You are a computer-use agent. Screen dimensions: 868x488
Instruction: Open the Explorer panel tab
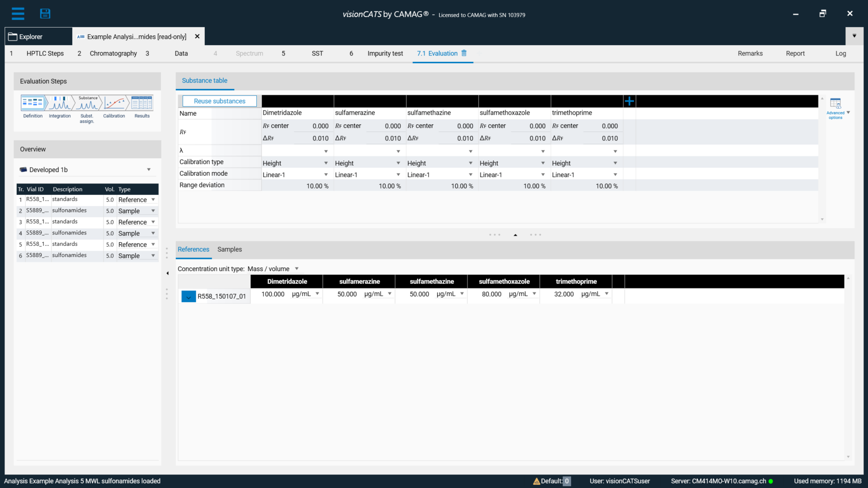[30, 36]
